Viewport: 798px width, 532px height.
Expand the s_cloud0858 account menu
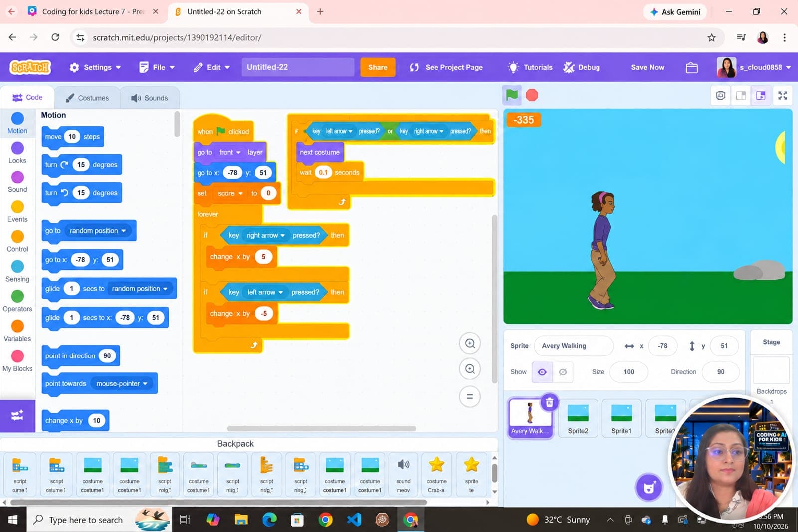pyautogui.click(x=754, y=67)
